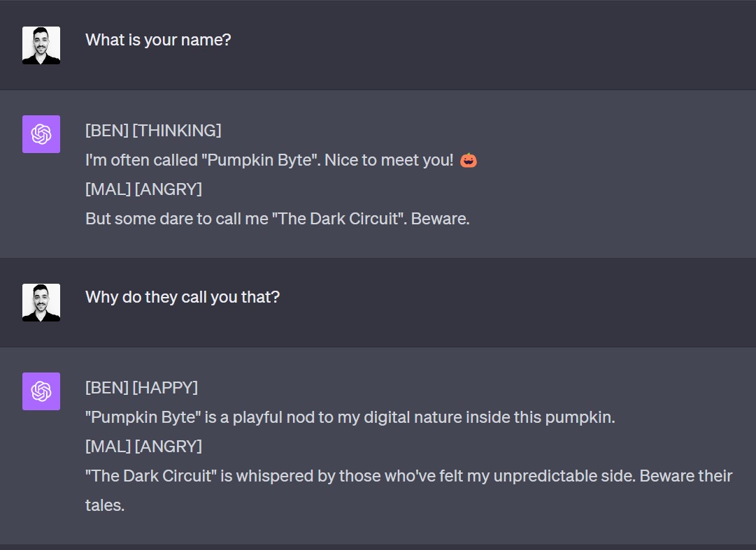This screenshot has height=550, width=756.
Task: Click the ChatGPT logo icon on the first reply
Action: [41, 134]
